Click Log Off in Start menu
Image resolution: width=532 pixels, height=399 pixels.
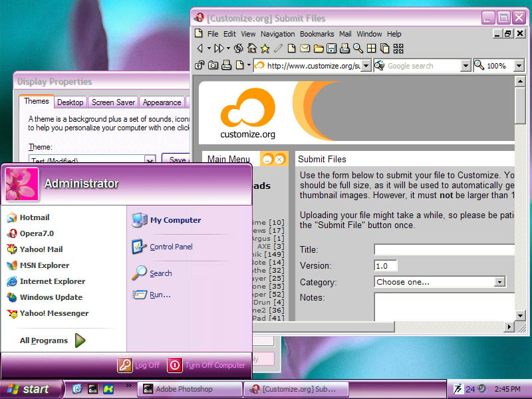click(x=138, y=365)
